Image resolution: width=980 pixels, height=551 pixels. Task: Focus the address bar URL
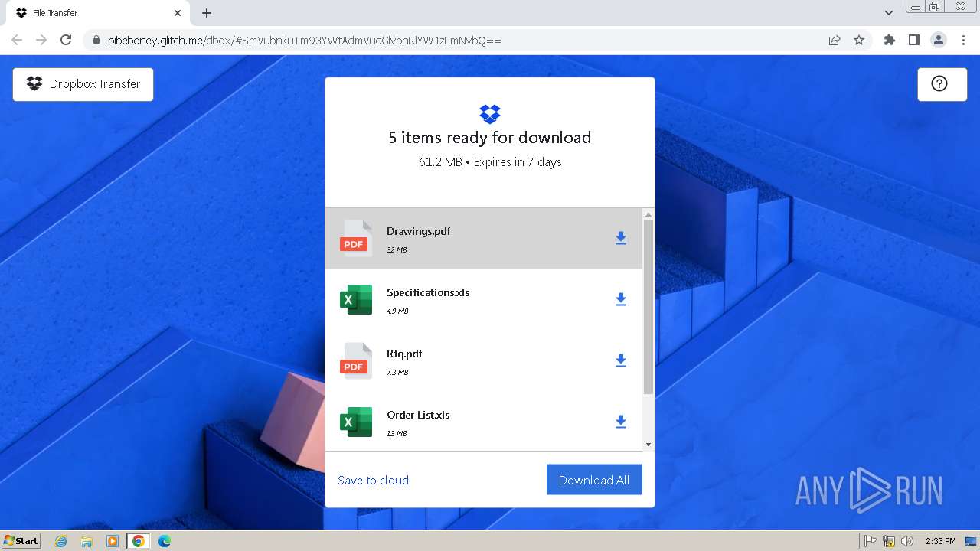point(304,40)
